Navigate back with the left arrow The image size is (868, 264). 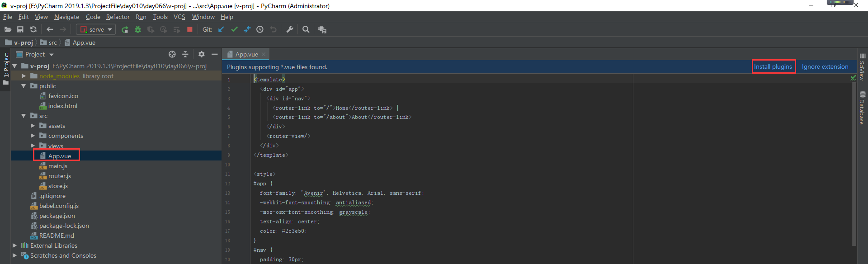pyautogui.click(x=50, y=29)
